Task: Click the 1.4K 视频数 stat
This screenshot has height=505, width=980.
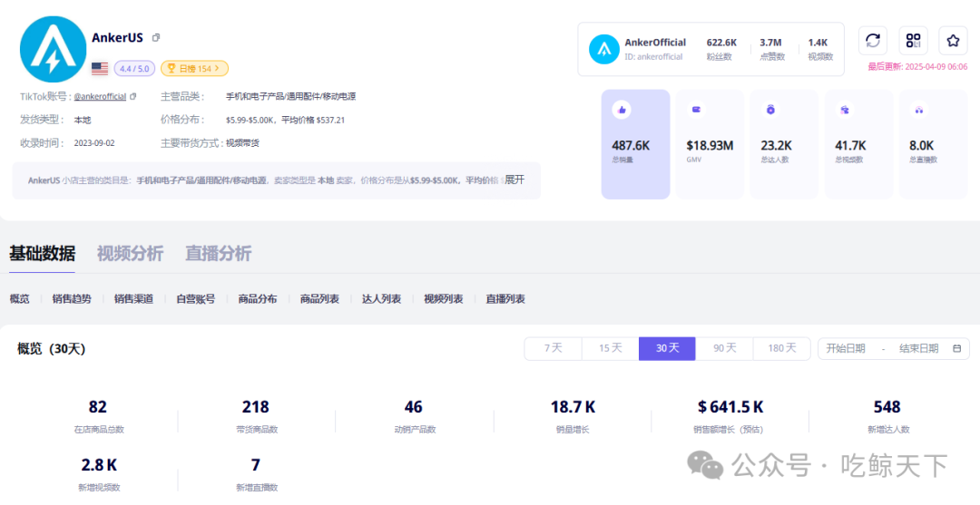Action: coord(819,49)
